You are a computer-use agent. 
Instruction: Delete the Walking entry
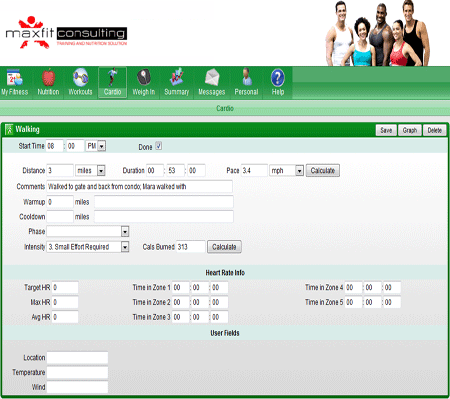click(435, 130)
